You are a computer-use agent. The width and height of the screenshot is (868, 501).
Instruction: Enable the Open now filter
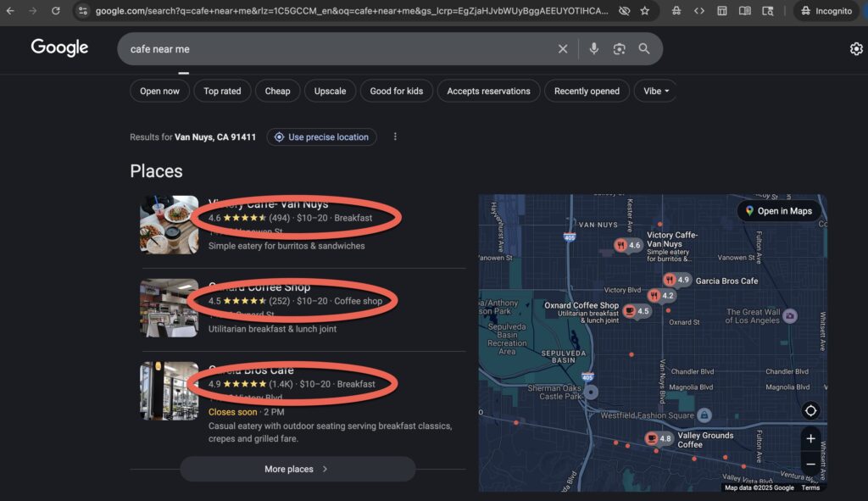coord(159,91)
